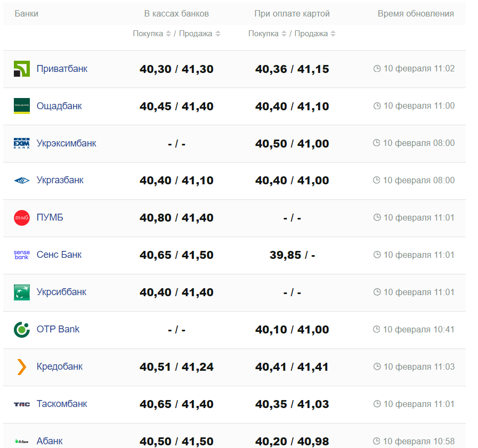478x448 pixels.
Task: Click the red ПУМБ logo icon
Action: [x=22, y=218]
